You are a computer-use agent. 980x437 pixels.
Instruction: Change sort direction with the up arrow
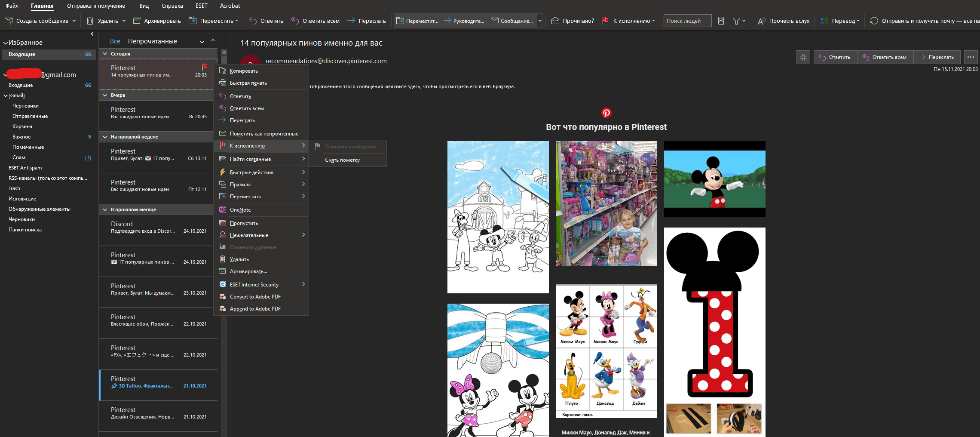click(x=213, y=42)
